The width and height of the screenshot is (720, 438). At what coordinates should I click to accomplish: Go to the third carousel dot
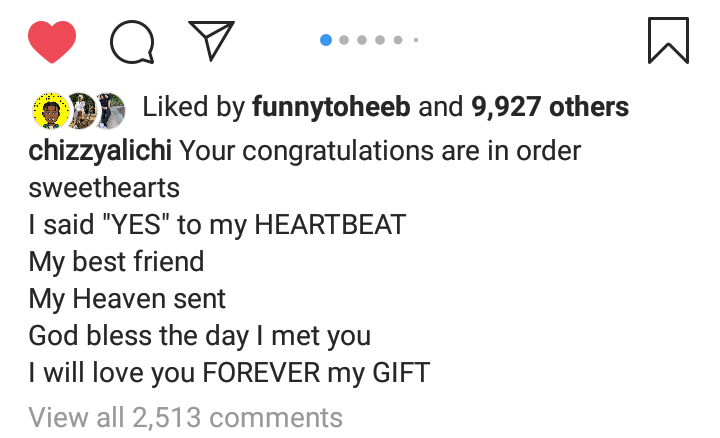click(363, 40)
